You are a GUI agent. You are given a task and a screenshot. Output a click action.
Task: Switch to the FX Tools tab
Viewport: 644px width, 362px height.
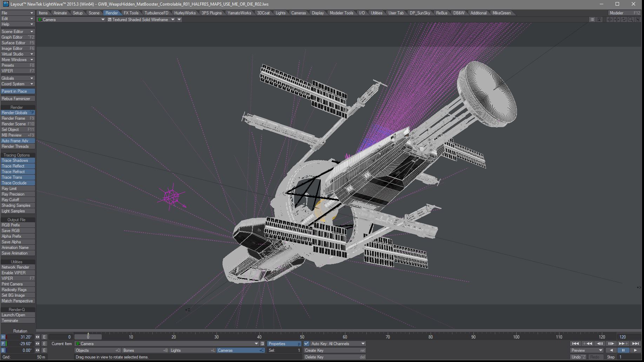point(131,13)
